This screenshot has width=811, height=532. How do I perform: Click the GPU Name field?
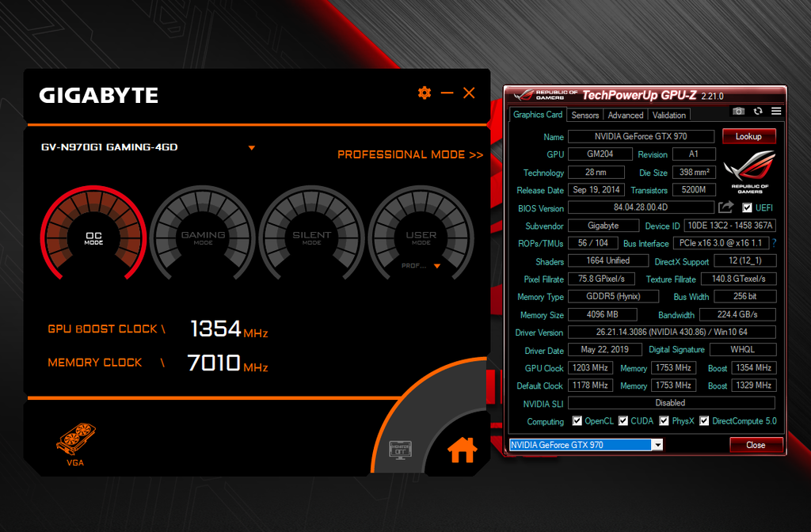641,136
